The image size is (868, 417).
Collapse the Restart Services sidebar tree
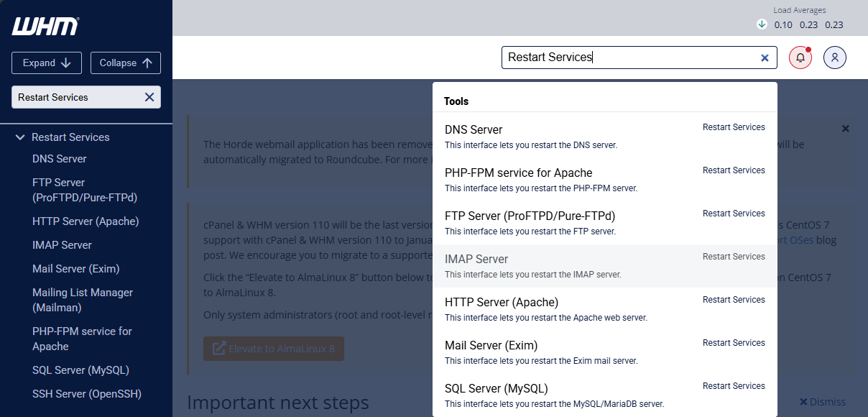[19, 136]
